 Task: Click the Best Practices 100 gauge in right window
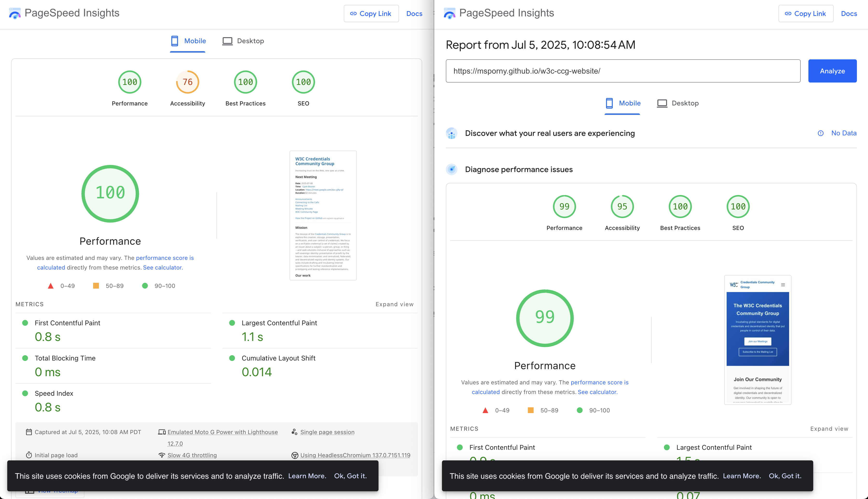680,207
